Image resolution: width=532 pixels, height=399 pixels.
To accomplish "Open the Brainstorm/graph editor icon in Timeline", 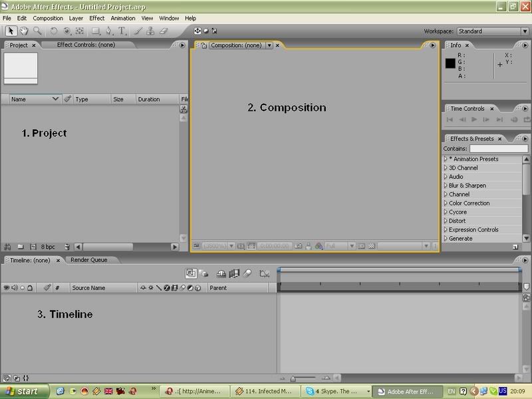I will pos(264,273).
